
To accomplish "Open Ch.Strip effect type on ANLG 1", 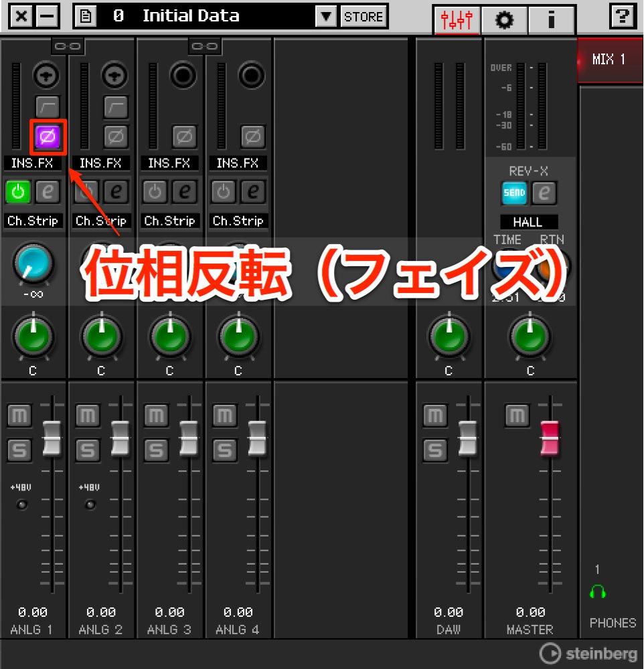I will pos(33,221).
